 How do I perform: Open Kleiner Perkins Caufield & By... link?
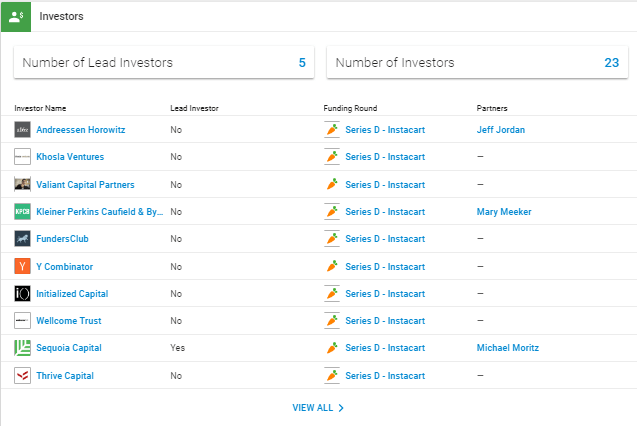(x=100, y=212)
